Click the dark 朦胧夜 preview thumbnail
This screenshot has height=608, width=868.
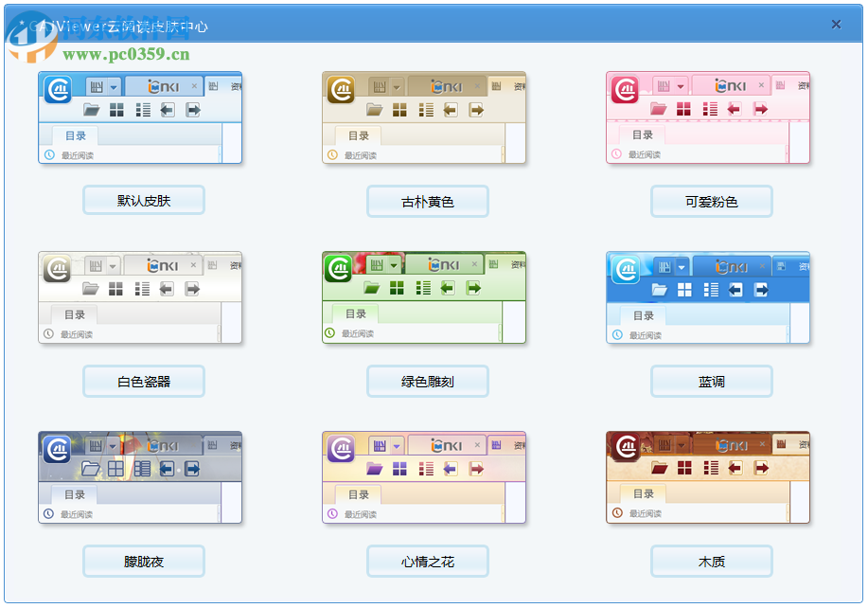point(139,477)
